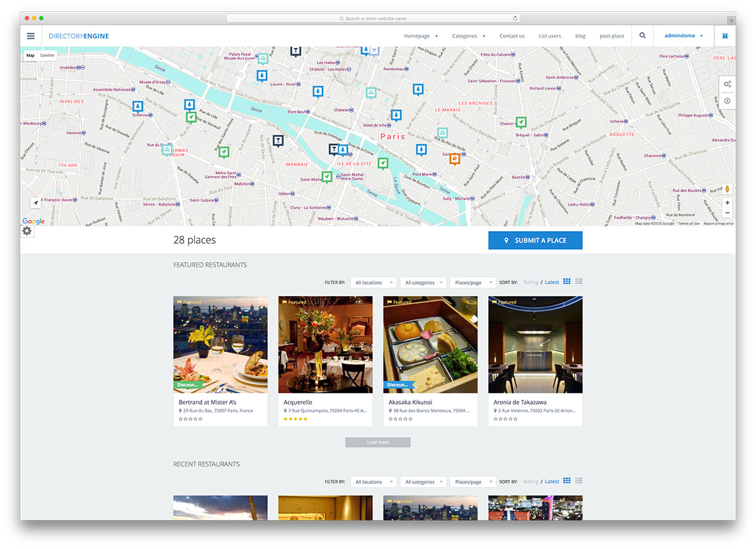Click the blue marker near Rambuteau

point(418,90)
